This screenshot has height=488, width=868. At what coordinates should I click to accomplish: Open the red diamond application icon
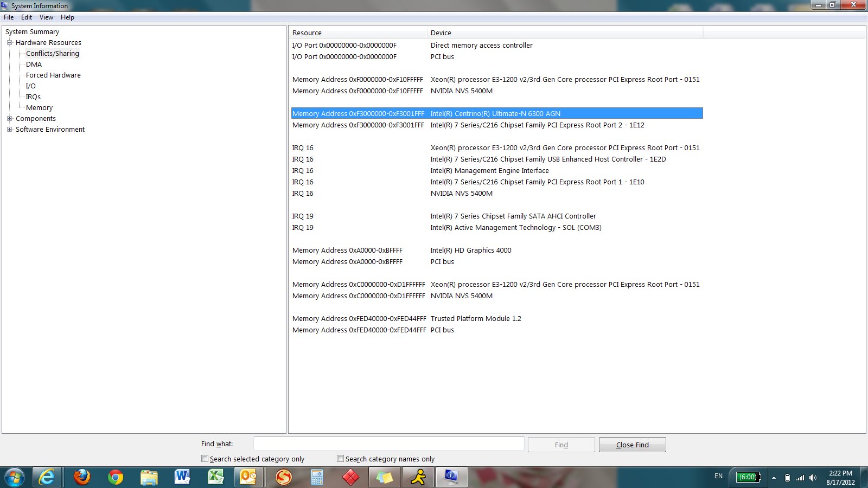point(350,477)
